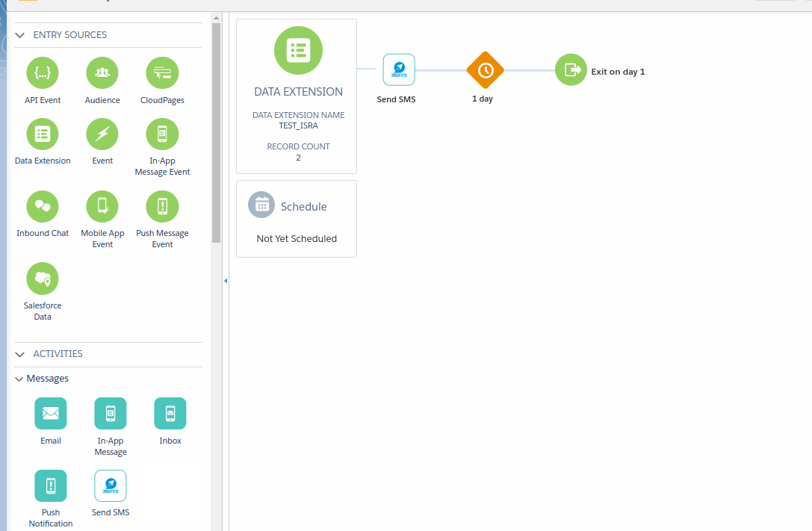Collapse the left panel with the splitter arrow

click(x=226, y=281)
